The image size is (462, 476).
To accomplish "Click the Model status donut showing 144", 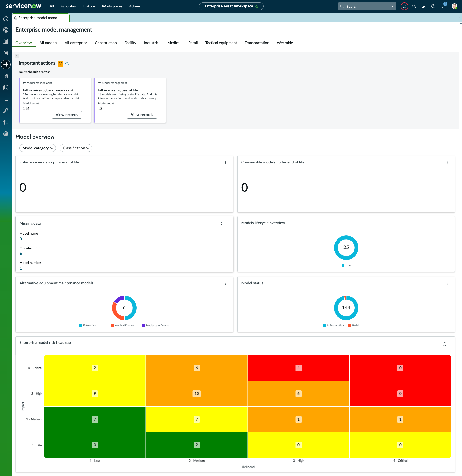I will [x=346, y=308].
